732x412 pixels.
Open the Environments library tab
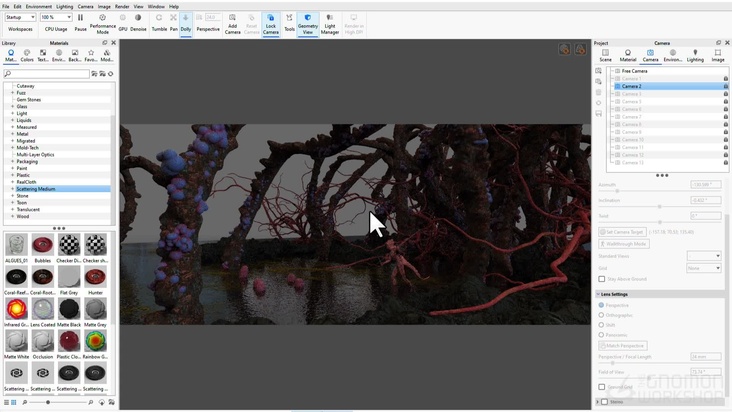tap(58, 56)
